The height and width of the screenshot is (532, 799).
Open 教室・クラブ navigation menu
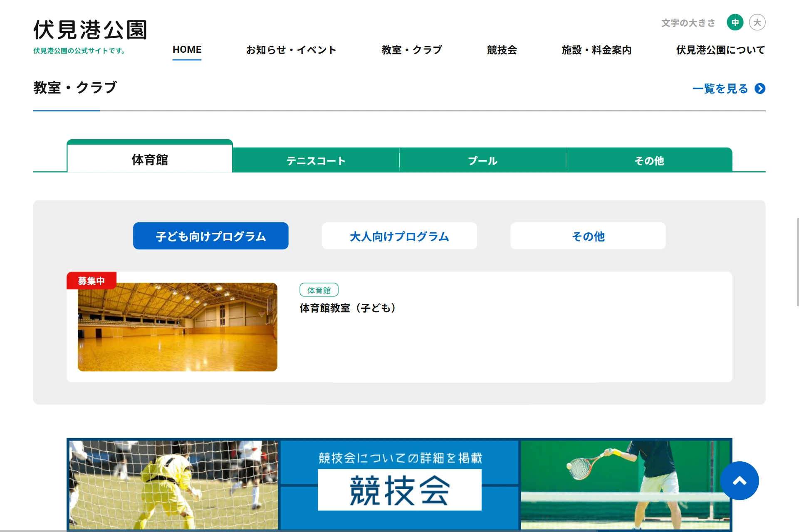click(x=412, y=50)
